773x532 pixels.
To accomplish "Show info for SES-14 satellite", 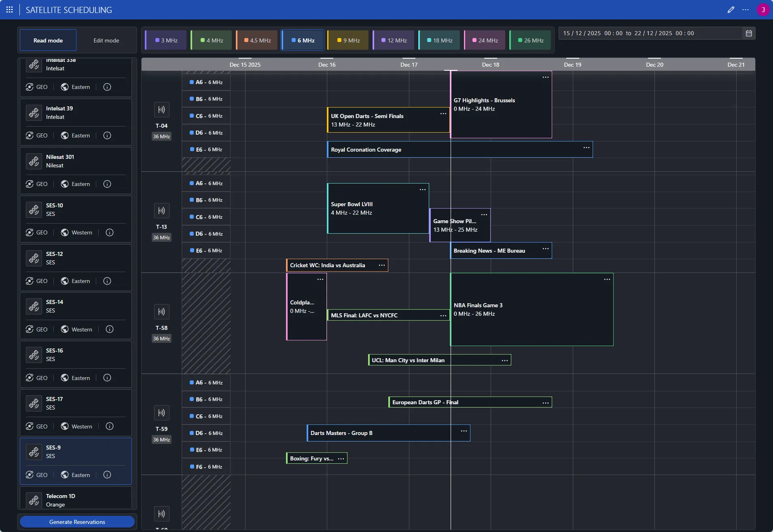I will pos(110,329).
